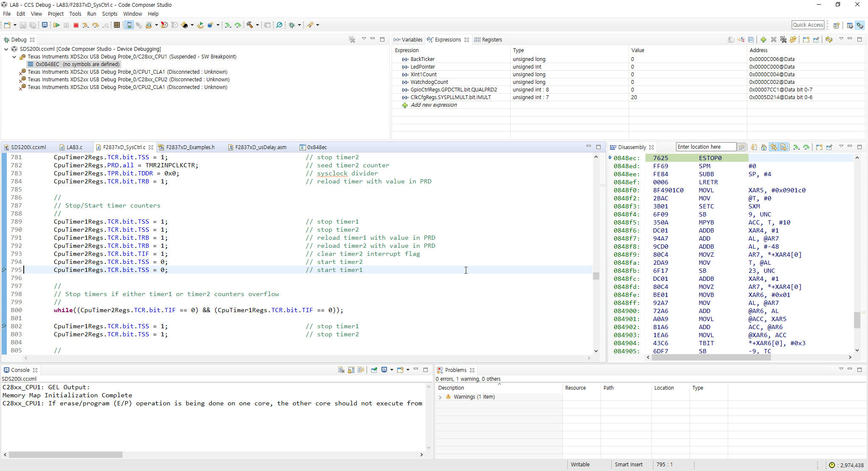Click Add new expression row text
This screenshot has width=868, height=471.
[434, 105]
